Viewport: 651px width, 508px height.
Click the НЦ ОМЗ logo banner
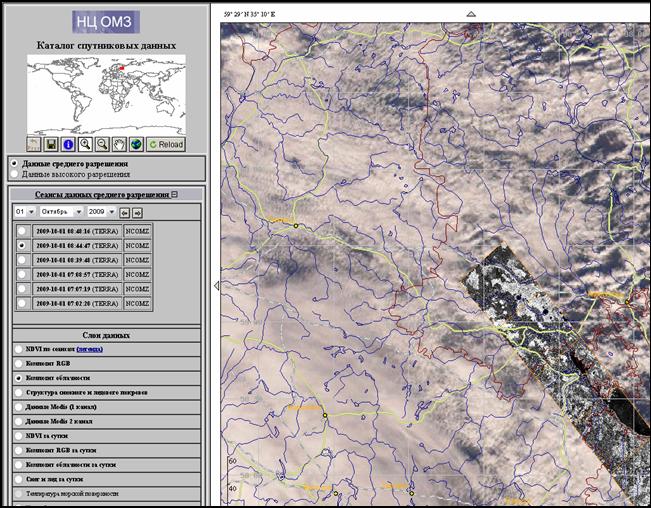pos(106,21)
